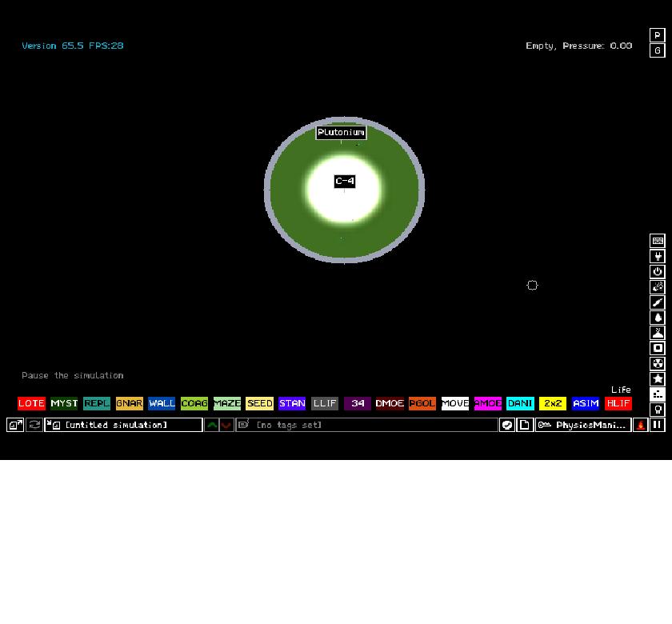The width and height of the screenshot is (672, 624).
Task: Open the Solids section with square icon
Action: coord(658,348)
